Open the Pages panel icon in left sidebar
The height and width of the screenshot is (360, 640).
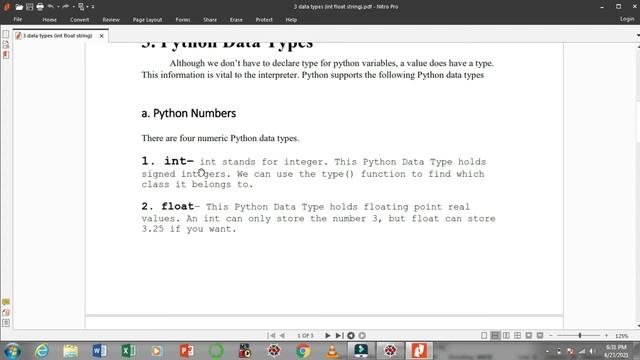(6, 34)
